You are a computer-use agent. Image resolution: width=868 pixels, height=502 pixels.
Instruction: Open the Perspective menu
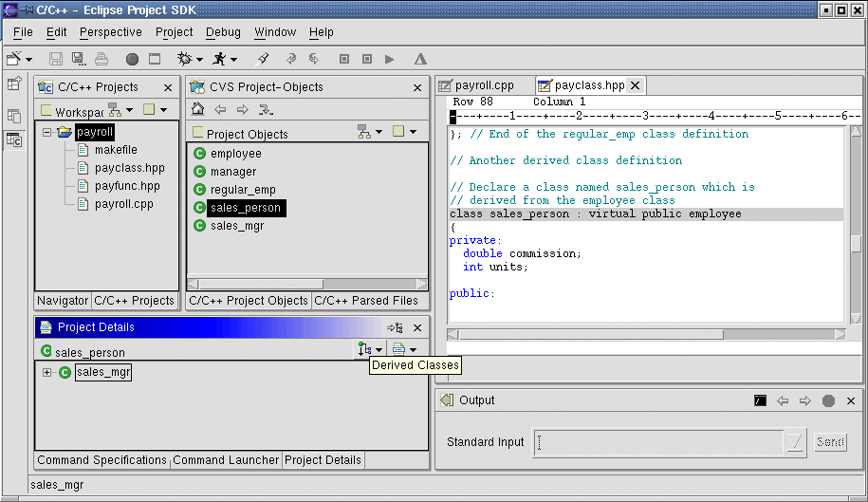coord(110,32)
